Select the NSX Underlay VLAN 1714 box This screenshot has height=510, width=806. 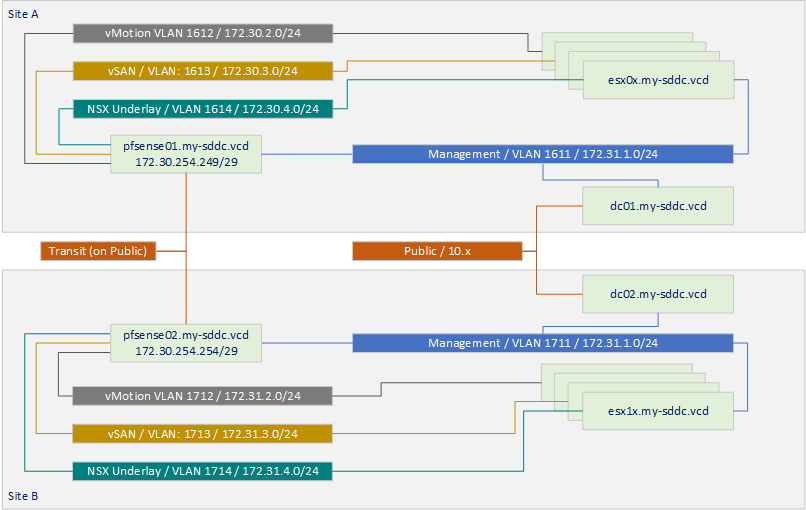(x=203, y=471)
